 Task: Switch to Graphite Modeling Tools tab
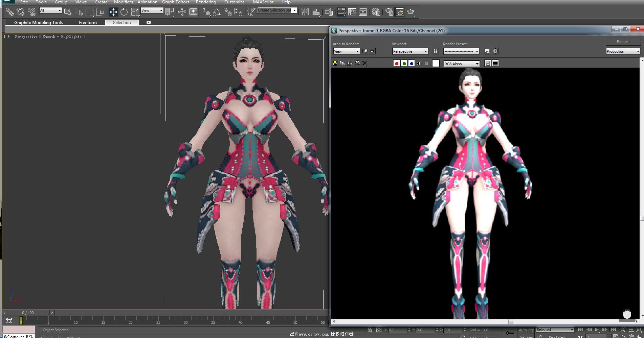click(38, 22)
